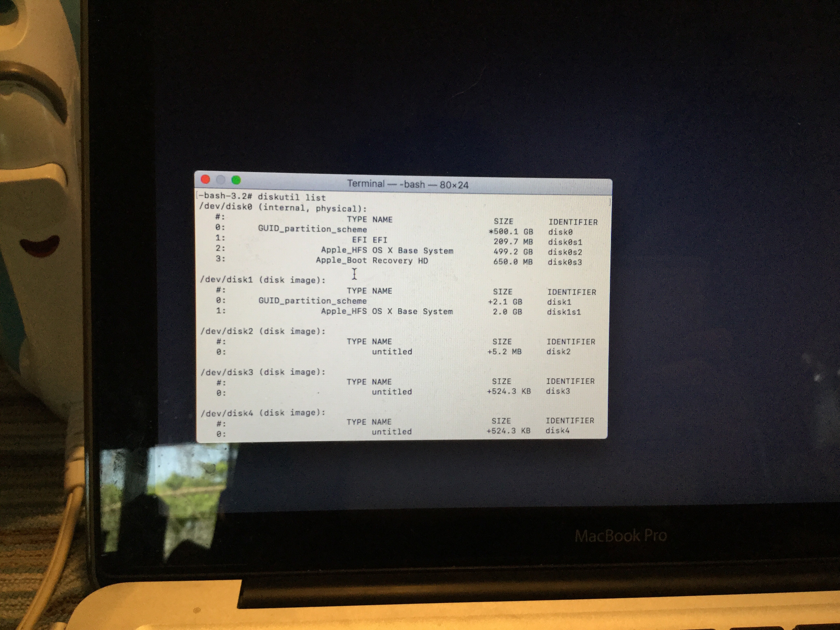This screenshot has height=630, width=840.
Task: Click 'untitled' name under disk2
Action: [392, 352]
